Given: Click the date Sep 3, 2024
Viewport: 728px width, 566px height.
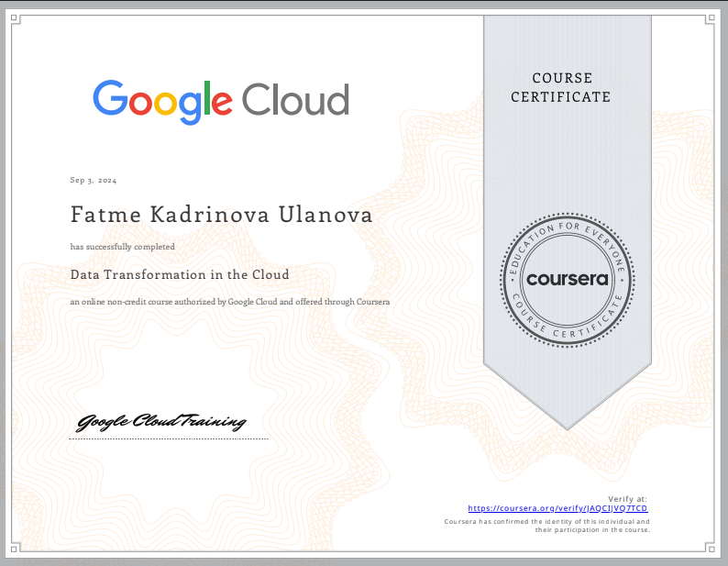Looking at the screenshot, I should point(94,180).
